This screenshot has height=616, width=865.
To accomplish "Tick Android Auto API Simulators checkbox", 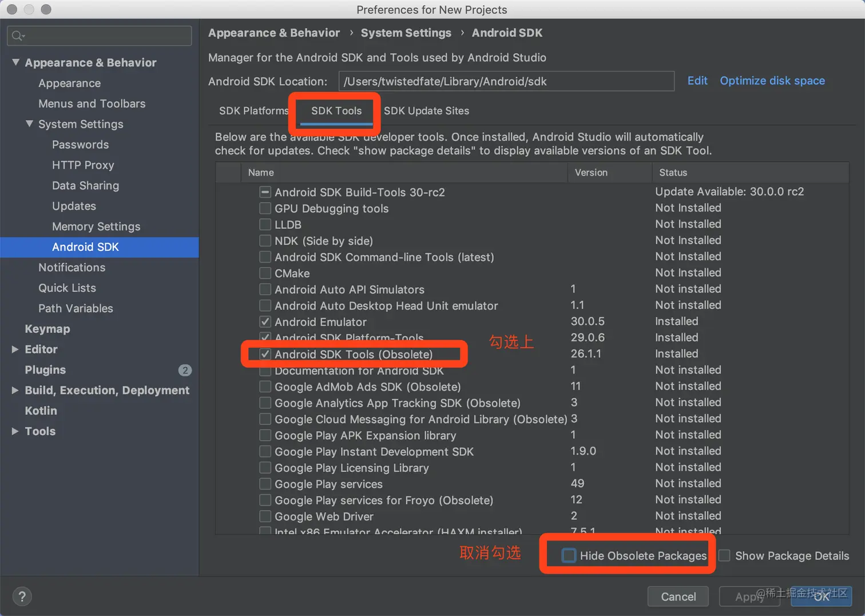I will 265,289.
